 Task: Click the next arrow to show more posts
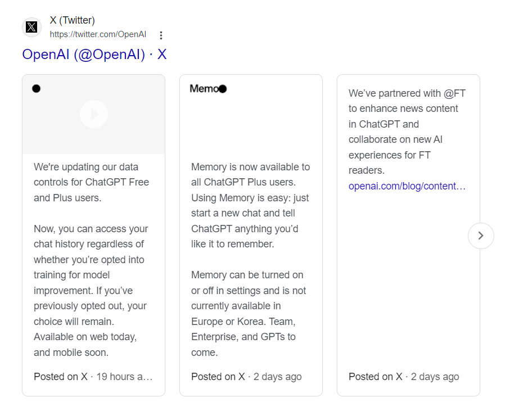coord(481,236)
